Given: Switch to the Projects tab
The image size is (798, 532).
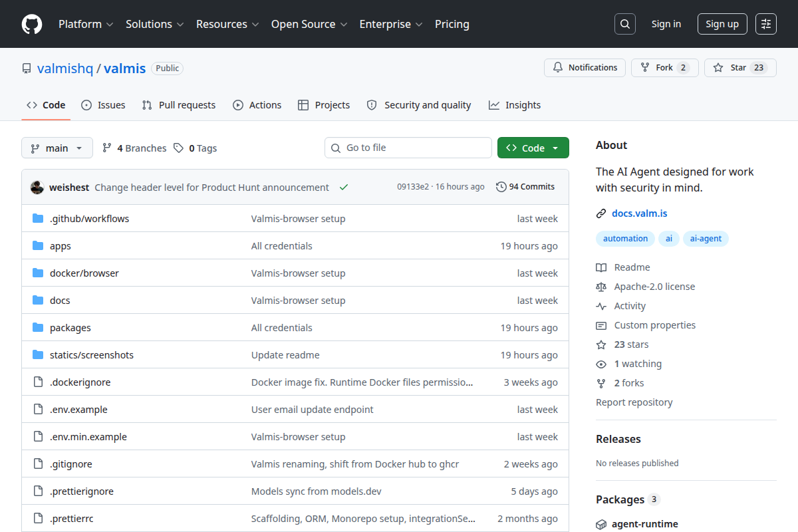Looking at the screenshot, I should (x=324, y=105).
